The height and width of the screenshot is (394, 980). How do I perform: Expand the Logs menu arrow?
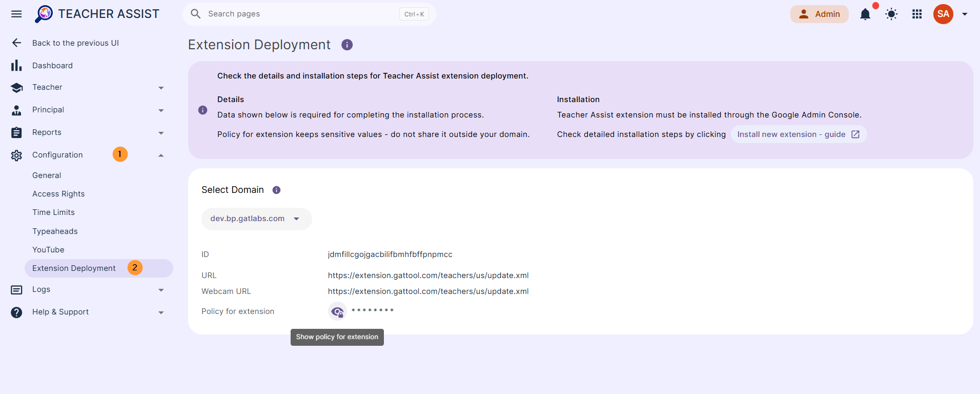click(161, 290)
